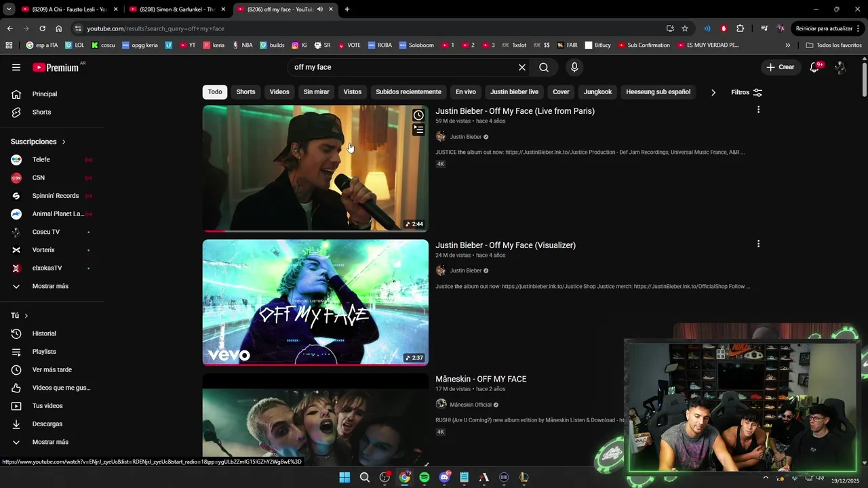Expand the Suscripciones section header
The height and width of the screenshot is (488, 868).
pos(39,142)
